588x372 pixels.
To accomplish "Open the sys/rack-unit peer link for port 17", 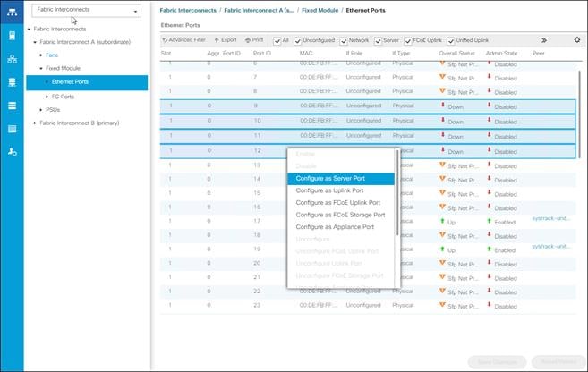I will [551, 218].
